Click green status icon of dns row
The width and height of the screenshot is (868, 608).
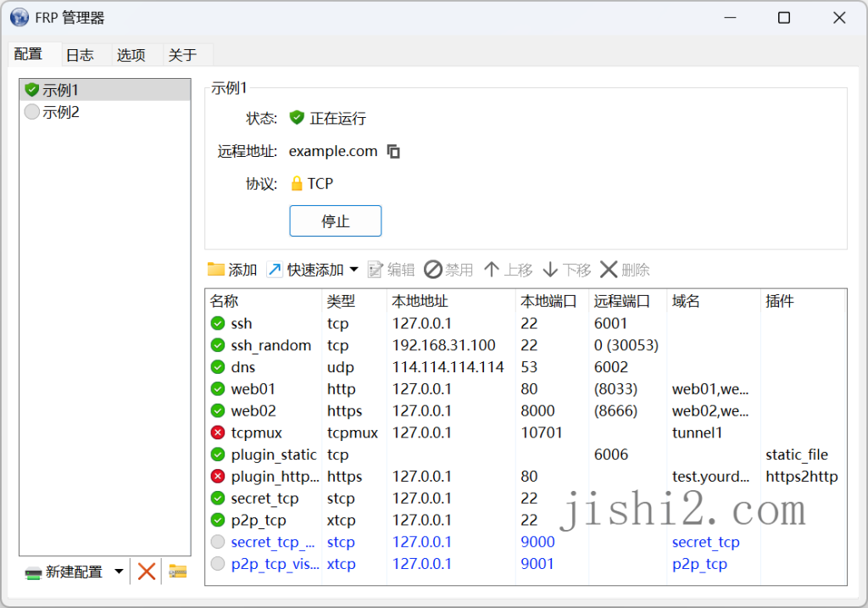(218, 367)
